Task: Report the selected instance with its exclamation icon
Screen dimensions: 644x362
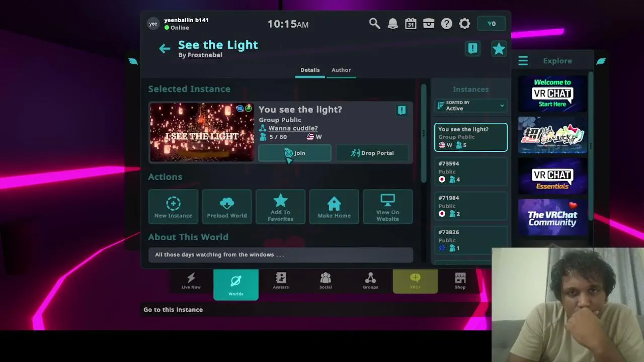Action: click(x=401, y=110)
